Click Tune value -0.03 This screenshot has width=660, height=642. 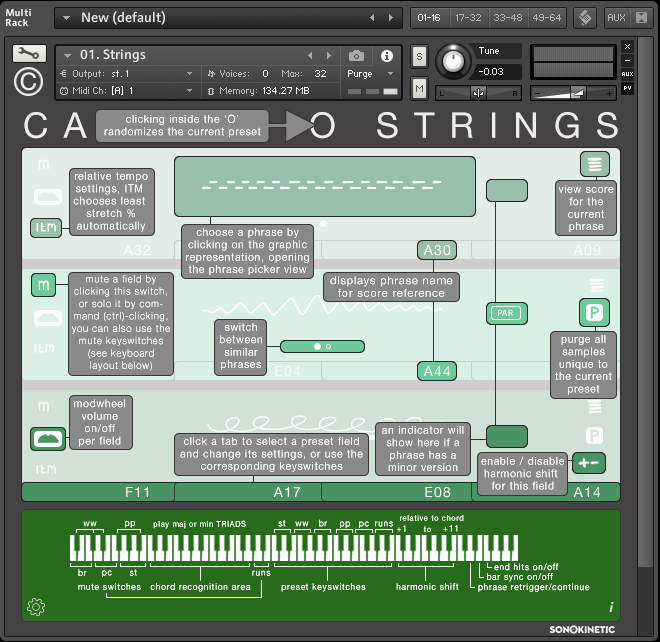[491, 72]
